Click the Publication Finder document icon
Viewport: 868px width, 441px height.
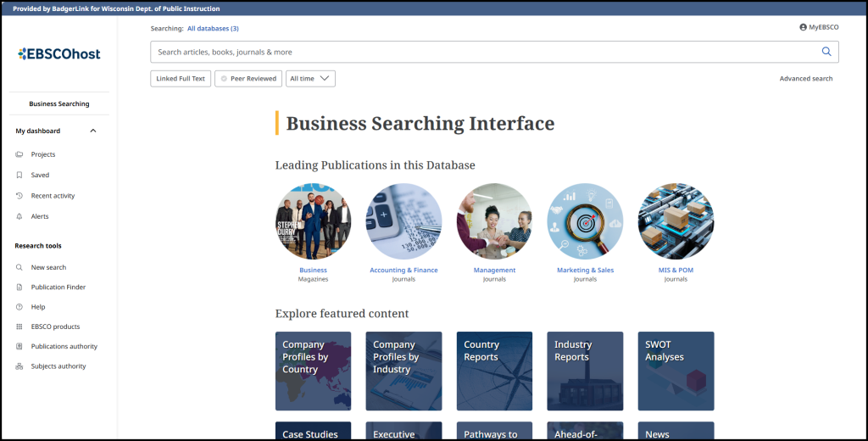point(19,287)
